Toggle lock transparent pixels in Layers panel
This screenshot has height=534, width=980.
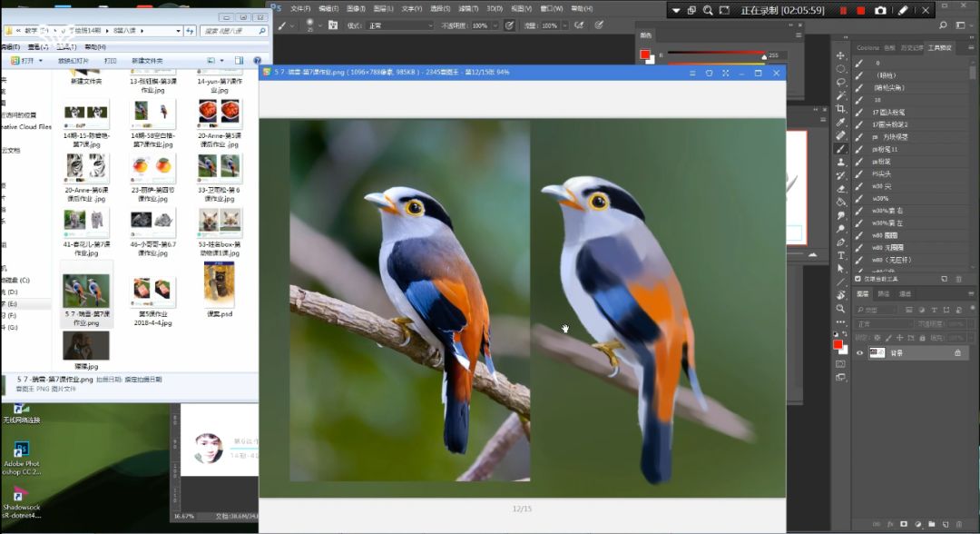click(x=877, y=338)
